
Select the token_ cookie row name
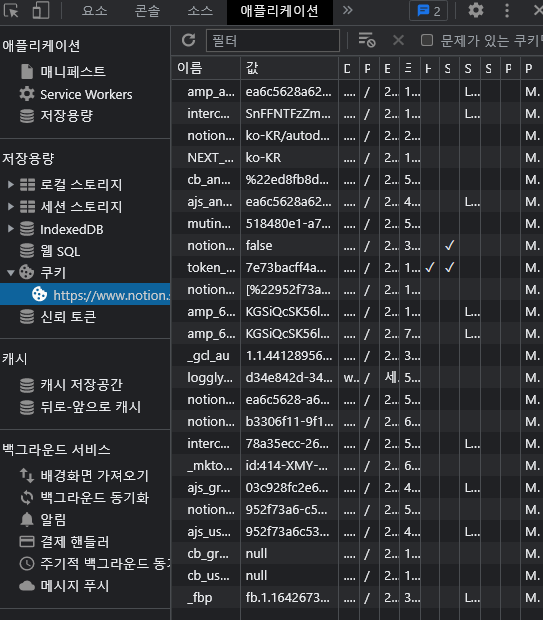click(211, 268)
